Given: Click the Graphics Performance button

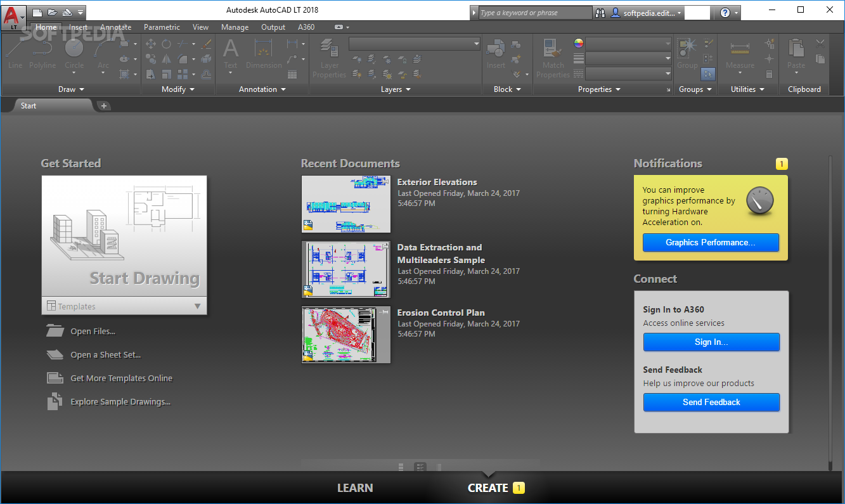Looking at the screenshot, I should coord(711,242).
